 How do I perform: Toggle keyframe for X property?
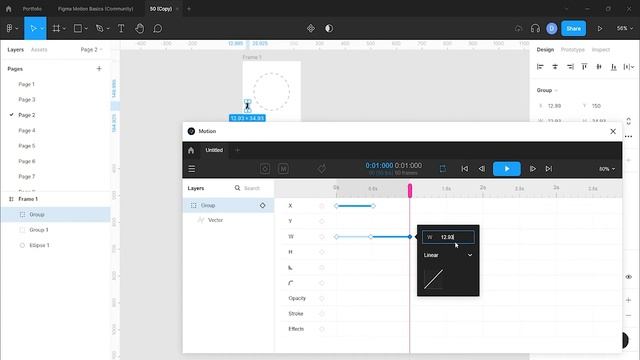pyautogui.click(x=322, y=206)
